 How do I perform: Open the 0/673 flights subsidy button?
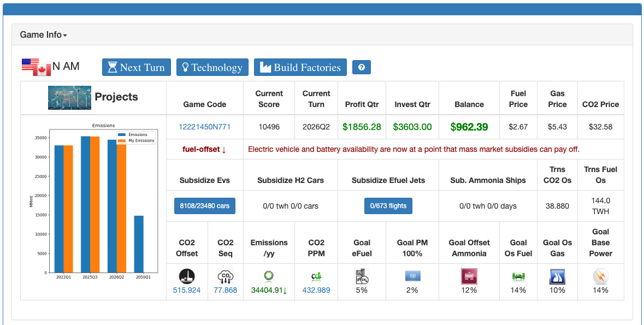click(x=388, y=206)
